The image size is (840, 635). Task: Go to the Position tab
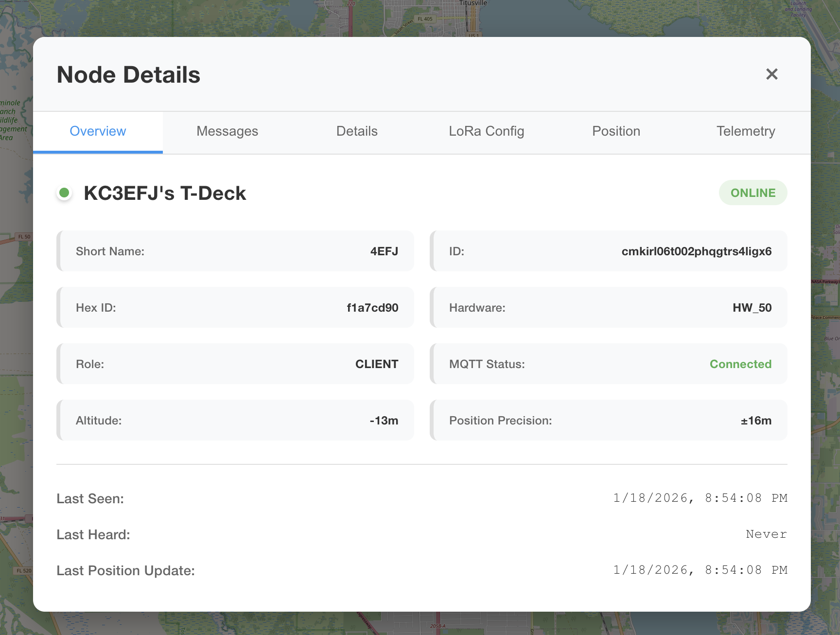point(616,131)
